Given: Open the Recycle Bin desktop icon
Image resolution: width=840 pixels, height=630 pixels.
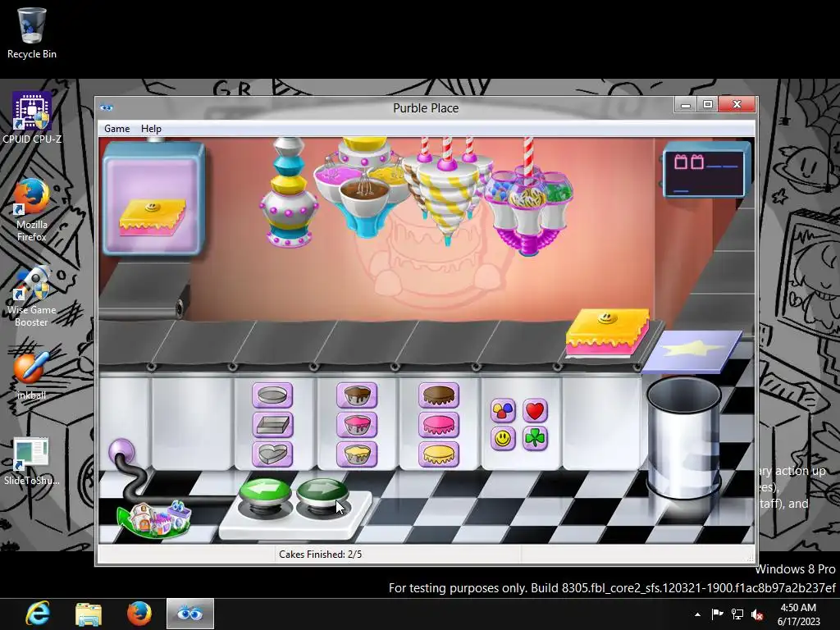Looking at the screenshot, I should [32, 32].
